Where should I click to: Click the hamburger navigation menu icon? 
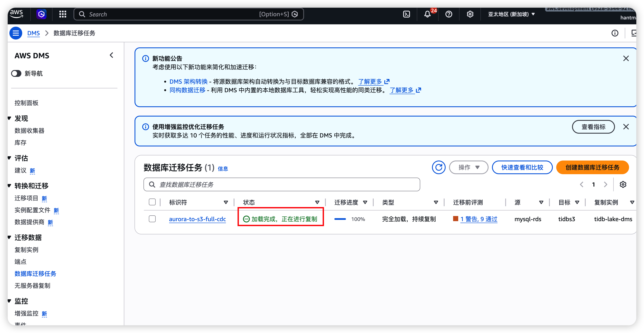[x=16, y=33]
